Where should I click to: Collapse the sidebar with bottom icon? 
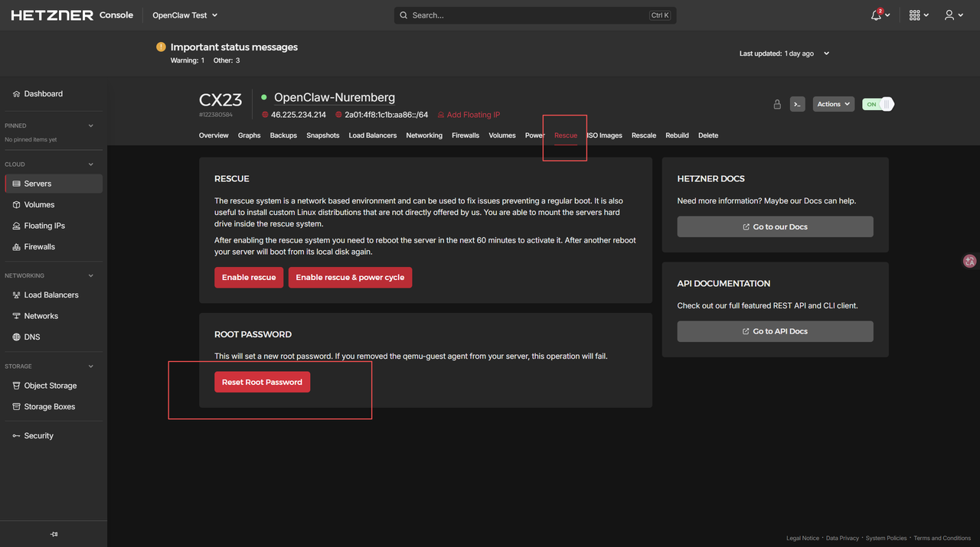[54, 534]
